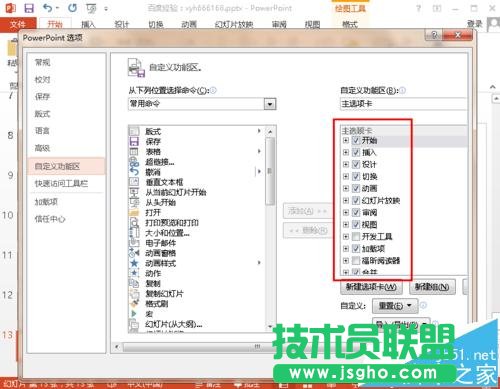The image size is (500, 389).
Task: Click the start slideshow icon in title bar
Action: point(91,8)
